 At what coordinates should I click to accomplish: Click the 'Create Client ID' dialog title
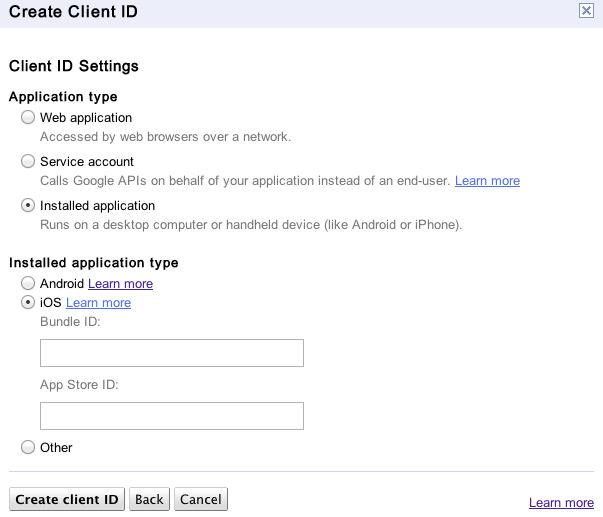coord(73,12)
